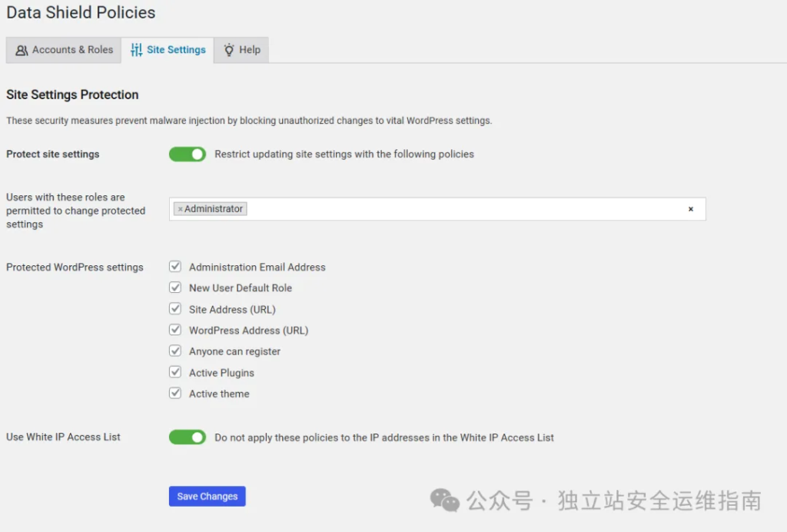Click the lightbulb icon on Help tab
The image size is (787, 532).
pyautogui.click(x=229, y=50)
